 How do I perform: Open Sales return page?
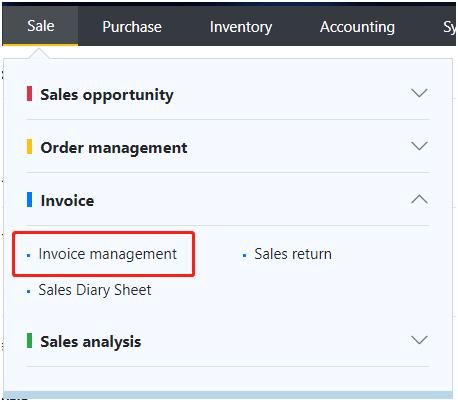coord(293,254)
